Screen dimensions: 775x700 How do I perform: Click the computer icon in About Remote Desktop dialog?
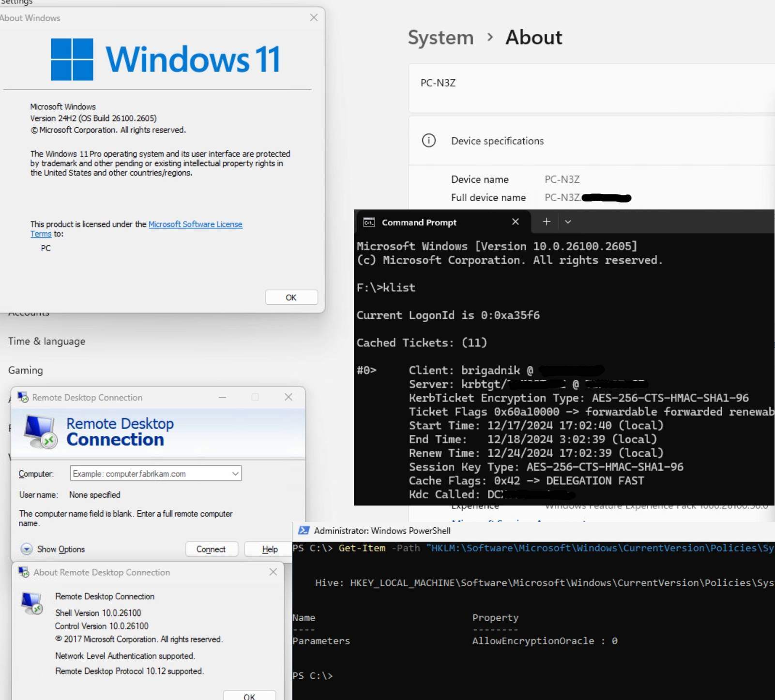point(32,603)
